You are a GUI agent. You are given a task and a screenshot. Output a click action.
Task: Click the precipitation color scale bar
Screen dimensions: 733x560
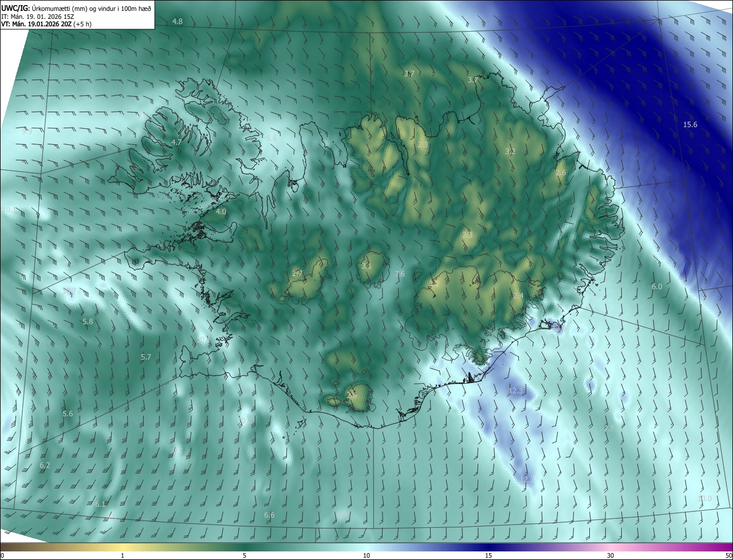point(366,547)
